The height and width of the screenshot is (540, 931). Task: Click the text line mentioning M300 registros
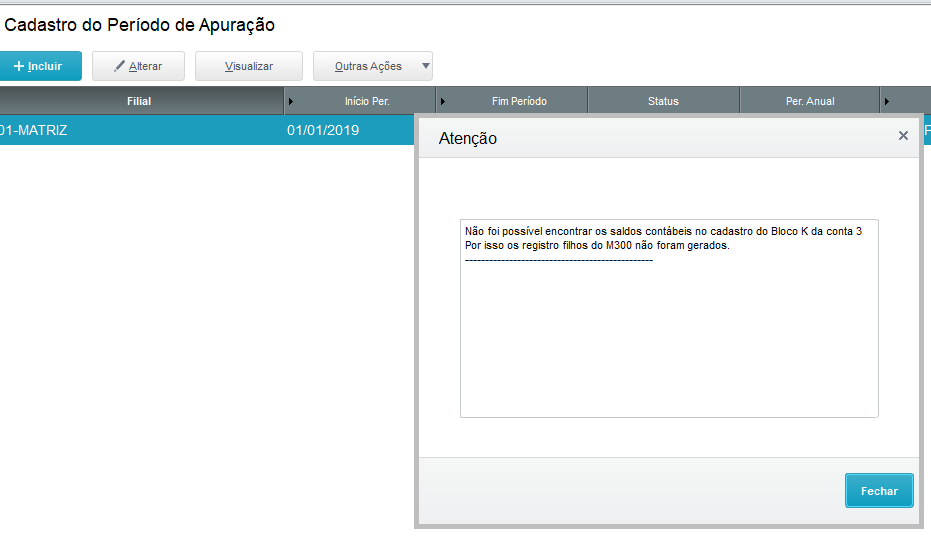point(597,245)
